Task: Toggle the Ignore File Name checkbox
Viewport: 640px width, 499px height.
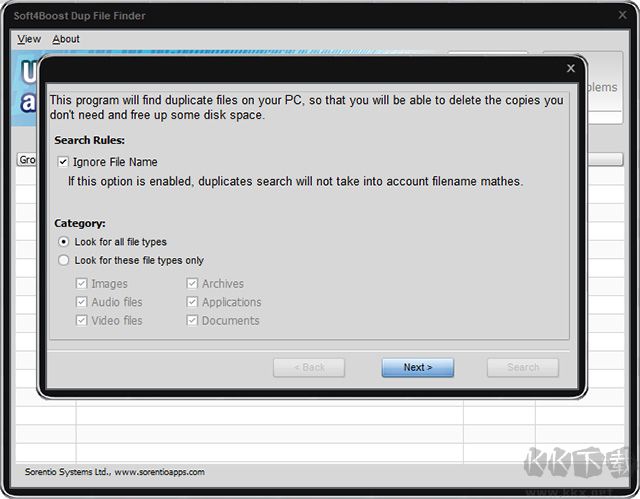Action: click(x=63, y=162)
